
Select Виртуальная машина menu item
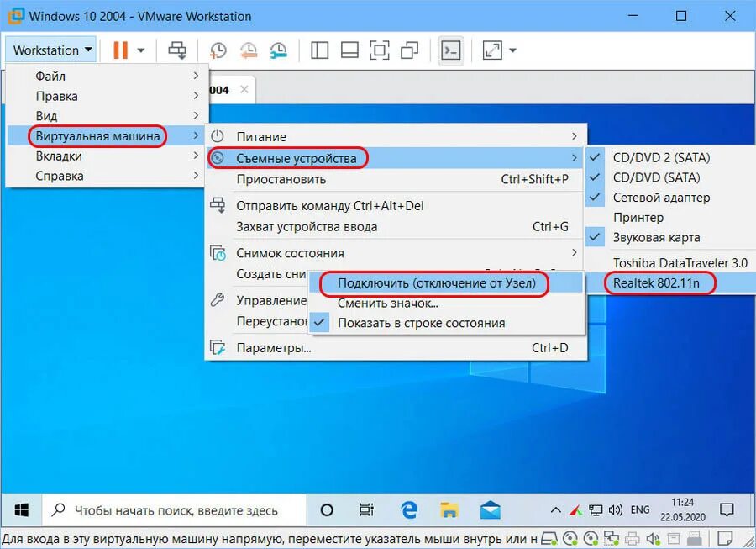point(108,136)
